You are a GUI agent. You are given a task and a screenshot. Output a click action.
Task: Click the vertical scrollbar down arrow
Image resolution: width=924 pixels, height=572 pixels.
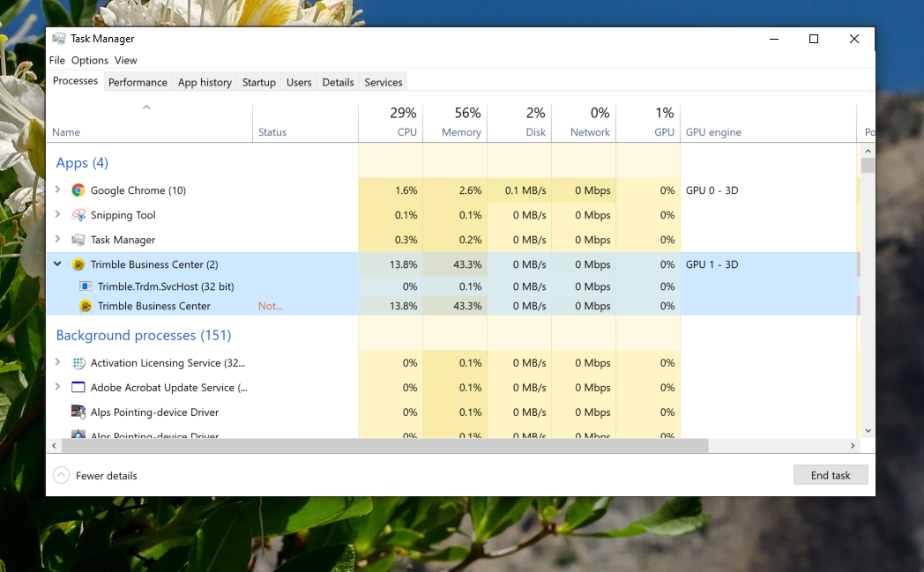(868, 431)
